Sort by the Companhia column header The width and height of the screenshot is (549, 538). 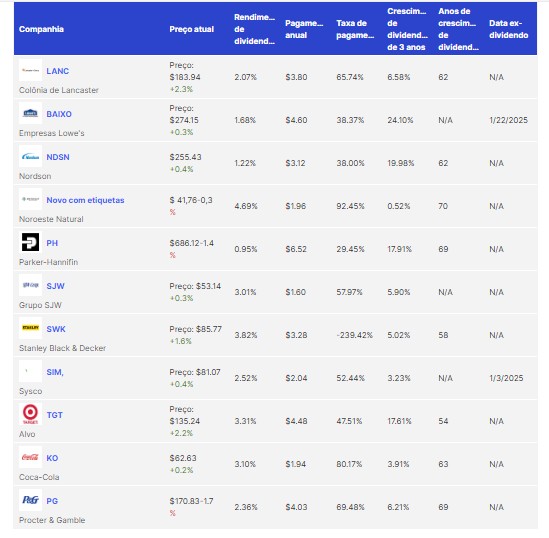coord(41,29)
